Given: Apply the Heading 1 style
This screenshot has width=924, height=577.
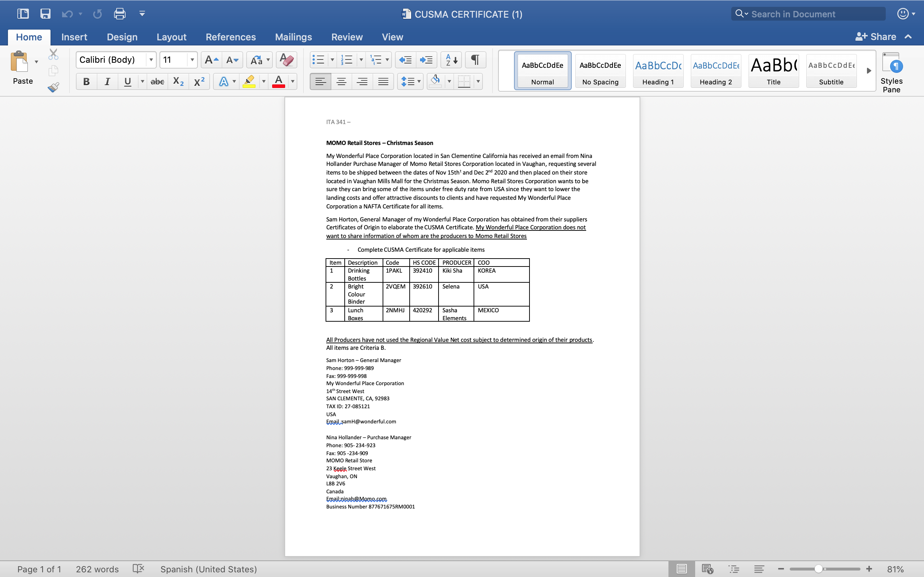Looking at the screenshot, I should click(658, 71).
